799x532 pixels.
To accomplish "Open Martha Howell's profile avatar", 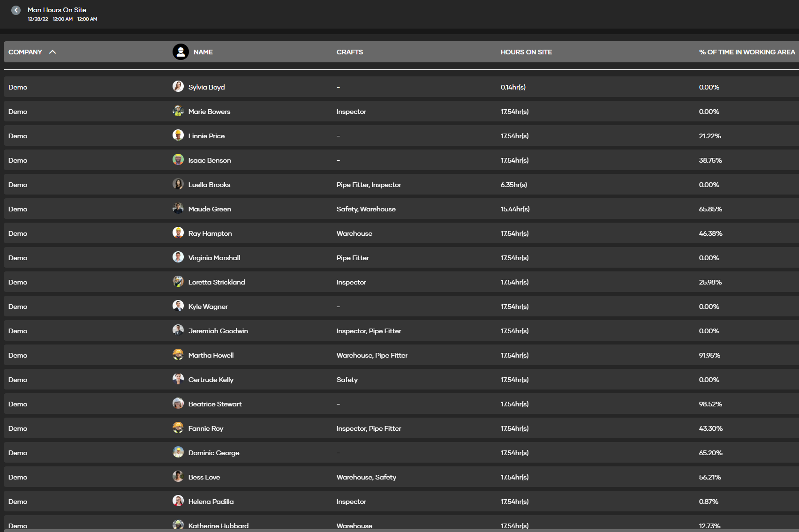I will (178, 354).
